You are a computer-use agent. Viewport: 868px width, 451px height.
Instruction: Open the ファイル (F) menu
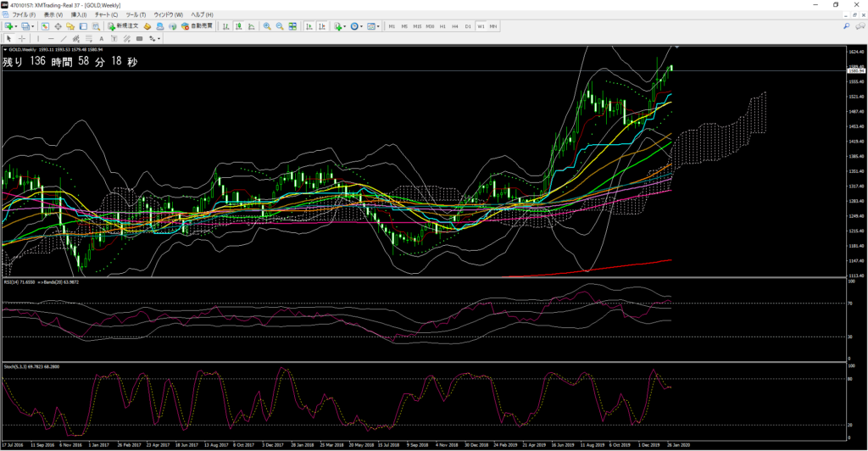pos(24,15)
